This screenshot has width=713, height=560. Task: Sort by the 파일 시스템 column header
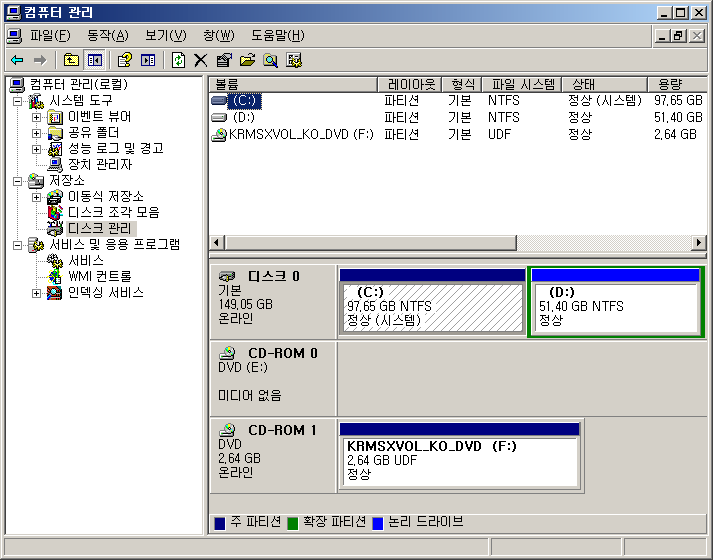522,85
